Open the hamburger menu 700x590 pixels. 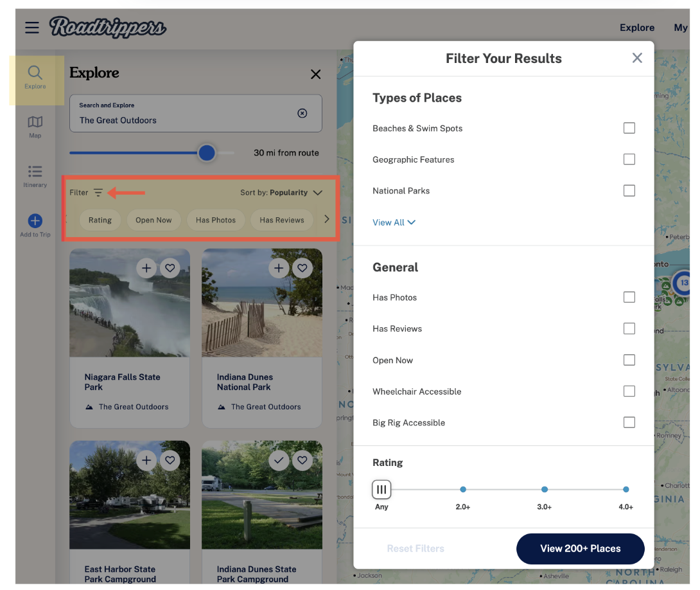coord(31,28)
